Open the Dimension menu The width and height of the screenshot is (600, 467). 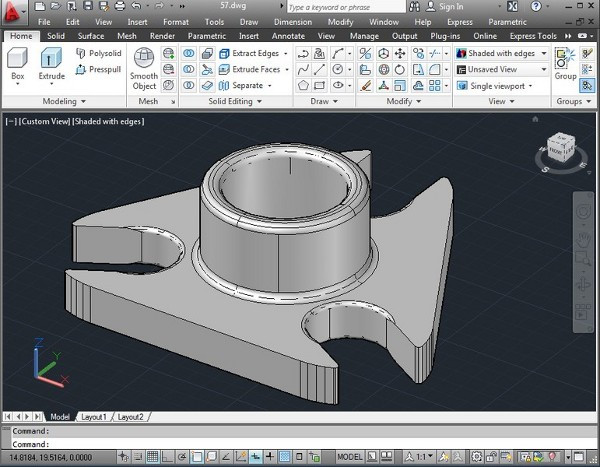pos(292,21)
